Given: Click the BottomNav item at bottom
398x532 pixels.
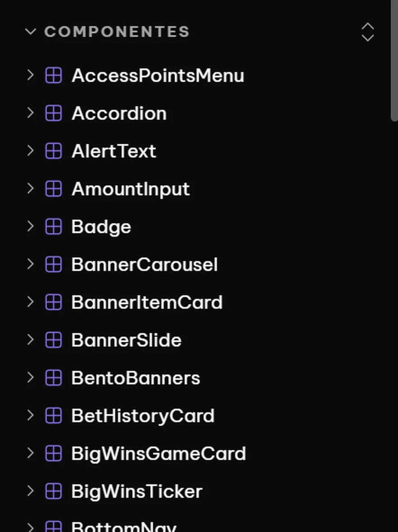Looking at the screenshot, I should (124, 526).
